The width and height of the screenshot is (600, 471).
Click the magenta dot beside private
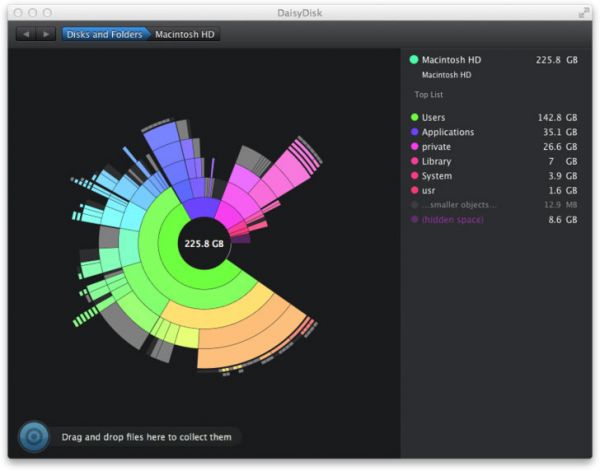pyautogui.click(x=414, y=146)
